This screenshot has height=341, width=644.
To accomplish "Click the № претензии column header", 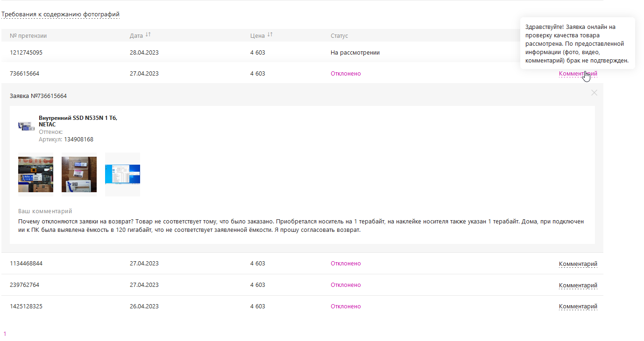I will (x=28, y=36).
